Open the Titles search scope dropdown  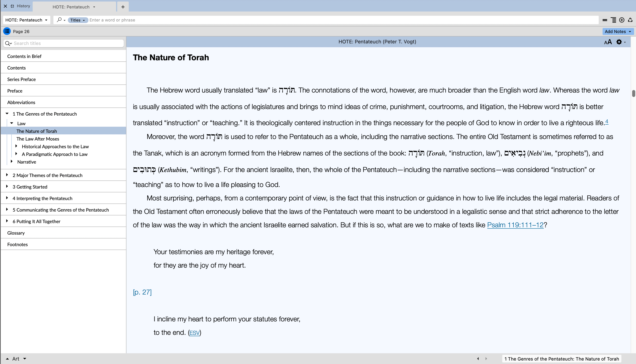click(78, 20)
